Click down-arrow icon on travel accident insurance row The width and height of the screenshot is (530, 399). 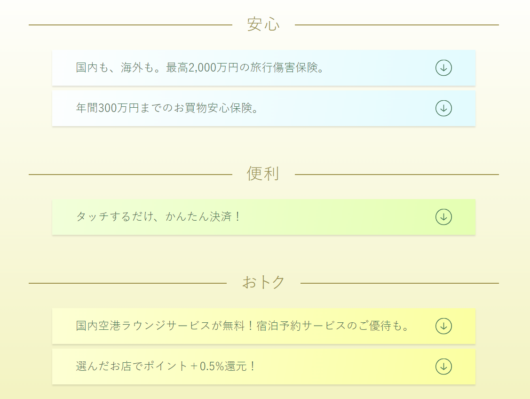(443, 68)
